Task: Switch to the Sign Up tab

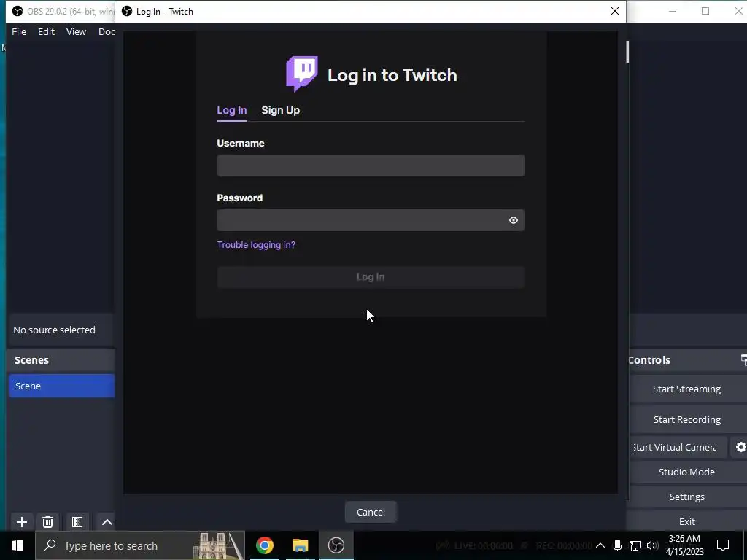Action: (281, 110)
